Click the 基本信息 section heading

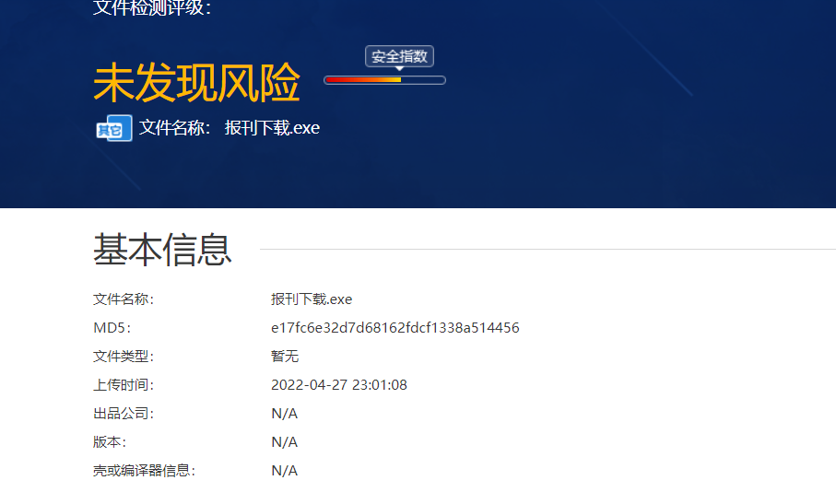pos(162,250)
